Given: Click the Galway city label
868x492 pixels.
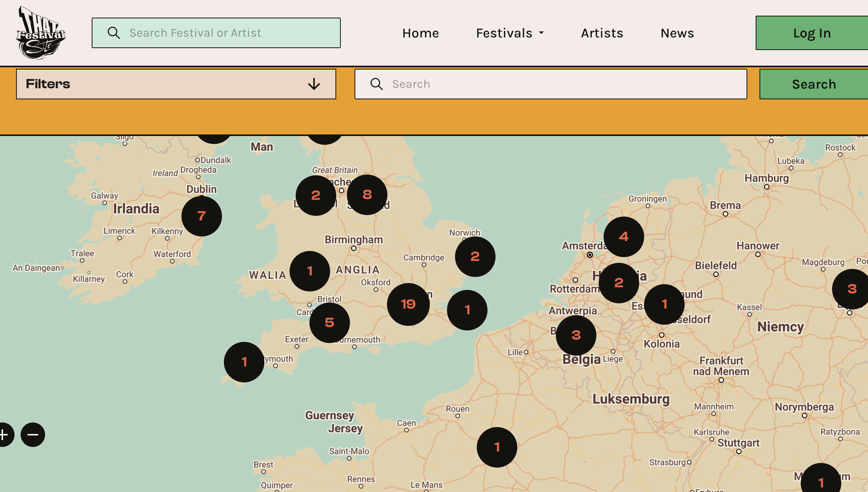Looking at the screenshot, I should 104,196.
